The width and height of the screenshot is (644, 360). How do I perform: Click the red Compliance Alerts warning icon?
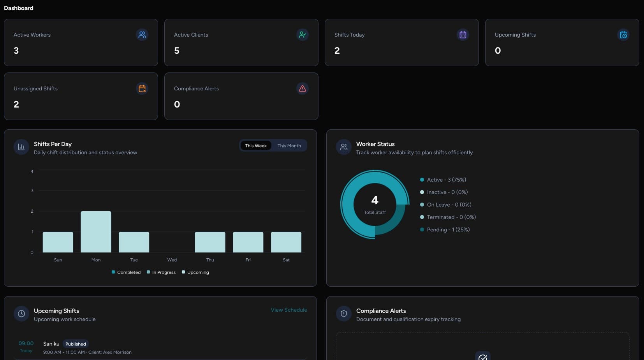point(303,88)
